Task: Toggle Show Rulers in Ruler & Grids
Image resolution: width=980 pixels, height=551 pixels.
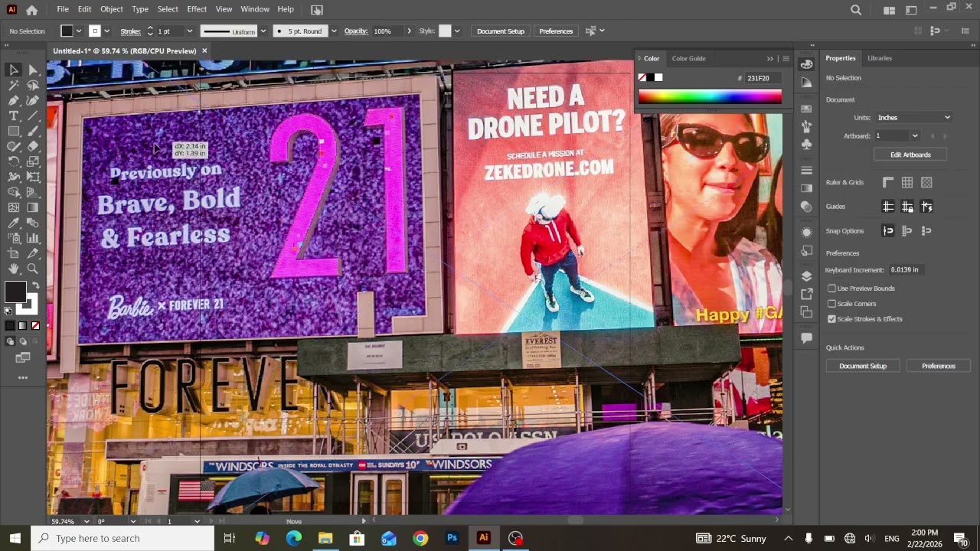Action: (888, 182)
